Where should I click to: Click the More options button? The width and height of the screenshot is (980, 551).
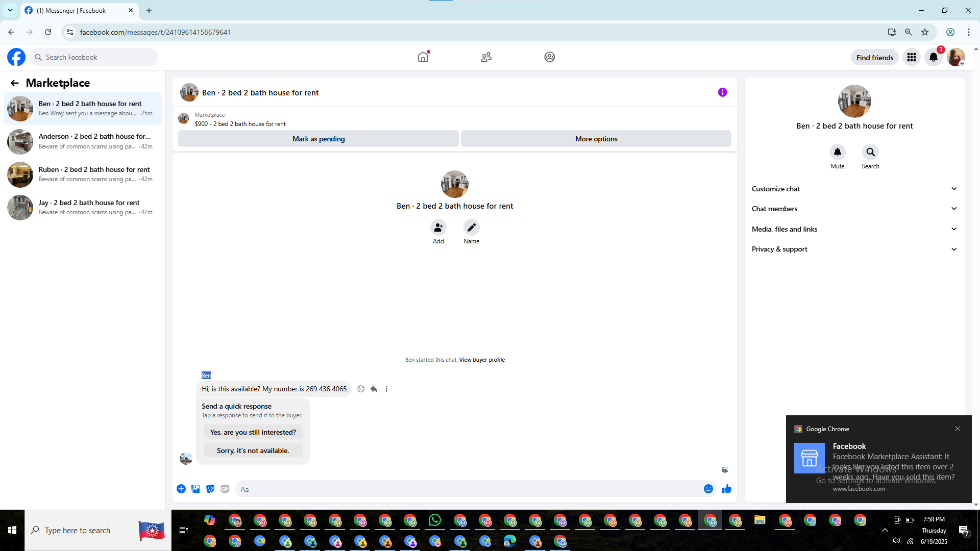pyautogui.click(x=596, y=139)
